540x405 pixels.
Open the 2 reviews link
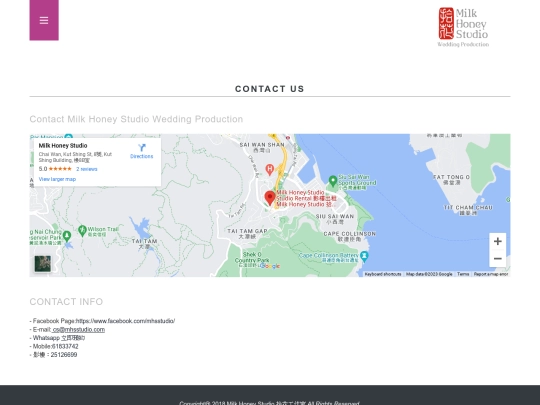pos(87,169)
